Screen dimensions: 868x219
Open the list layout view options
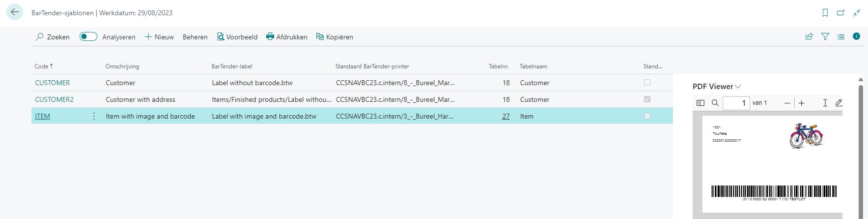click(841, 36)
